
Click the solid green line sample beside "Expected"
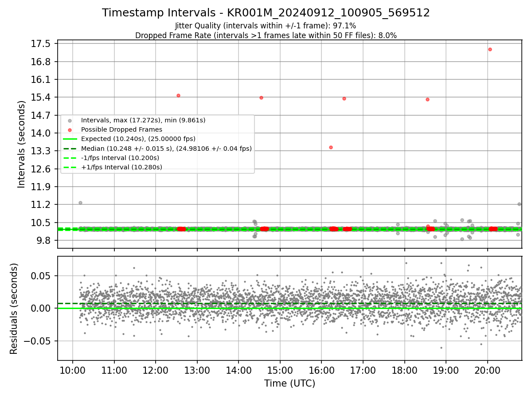pos(69,139)
